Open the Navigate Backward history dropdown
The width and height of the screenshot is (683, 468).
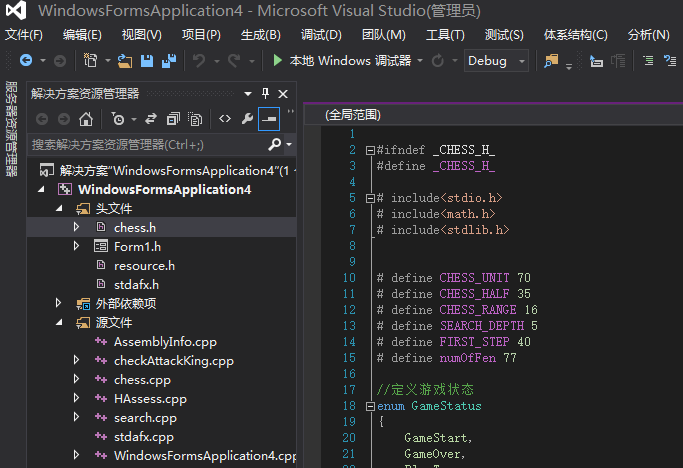[43, 61]
